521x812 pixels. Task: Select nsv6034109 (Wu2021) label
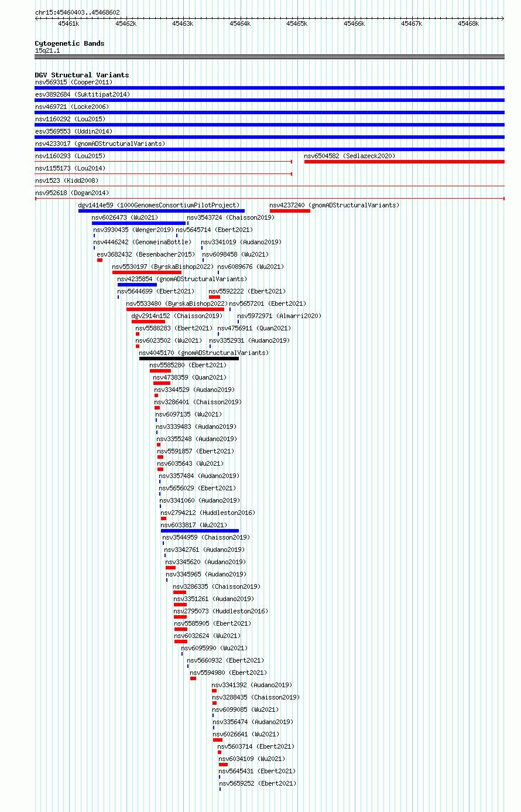(x=252, y=759)
